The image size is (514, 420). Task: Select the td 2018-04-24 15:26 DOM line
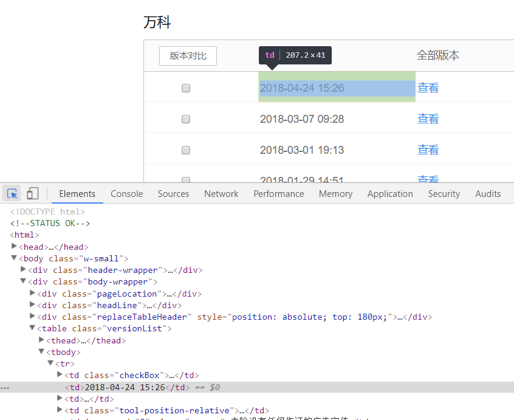pyautogui.click(x=257, y=387)
